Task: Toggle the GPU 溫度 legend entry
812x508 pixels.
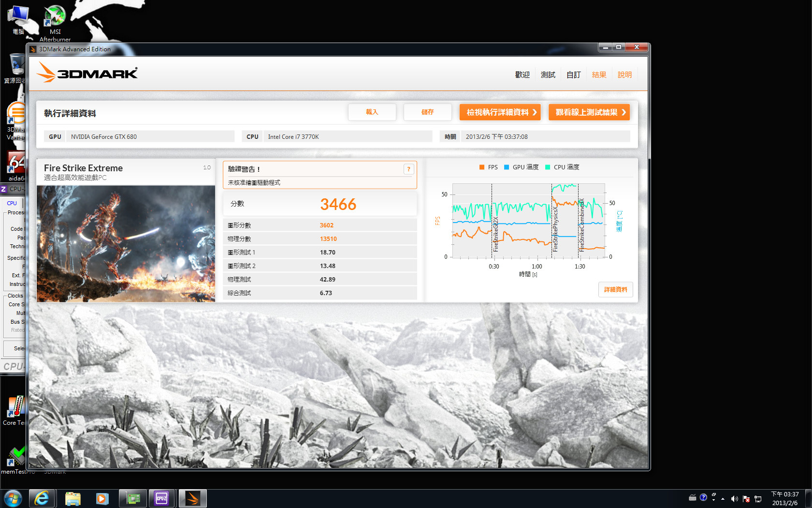Action: coord(521,167)
